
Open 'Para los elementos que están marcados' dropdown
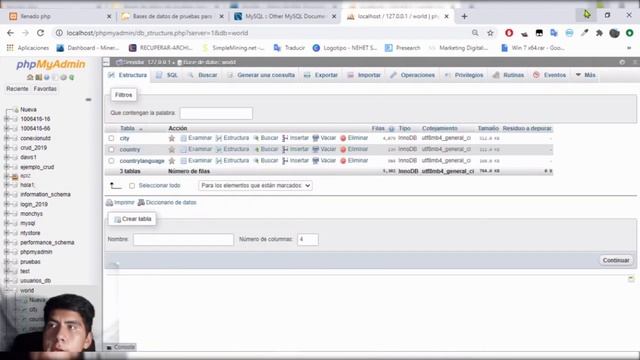tap(255, 186)
